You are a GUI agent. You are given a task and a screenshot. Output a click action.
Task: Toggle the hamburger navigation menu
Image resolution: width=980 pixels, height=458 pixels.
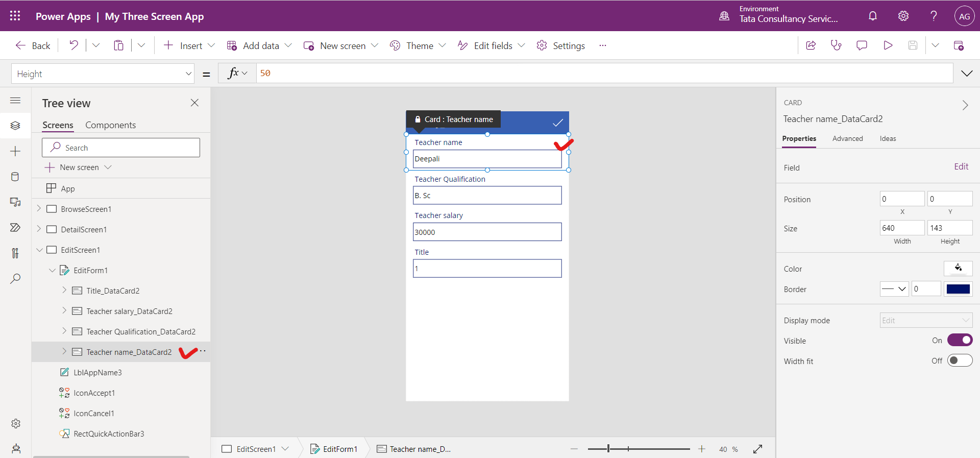[15, 101]
